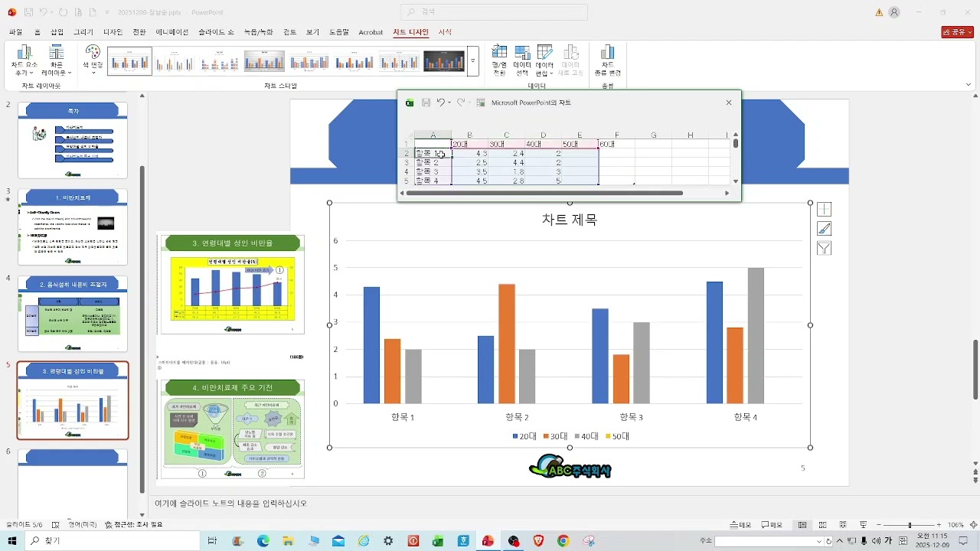The image size is (980, 551).
Task: Open the 차트 요소 추가 menu
Action: pos(24,60)
